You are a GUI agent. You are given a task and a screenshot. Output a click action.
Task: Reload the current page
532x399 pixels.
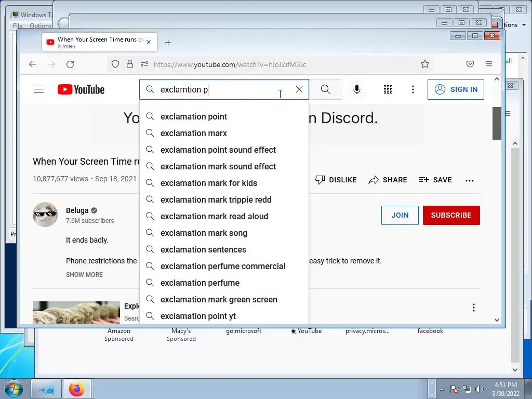[x=70, y=64]
